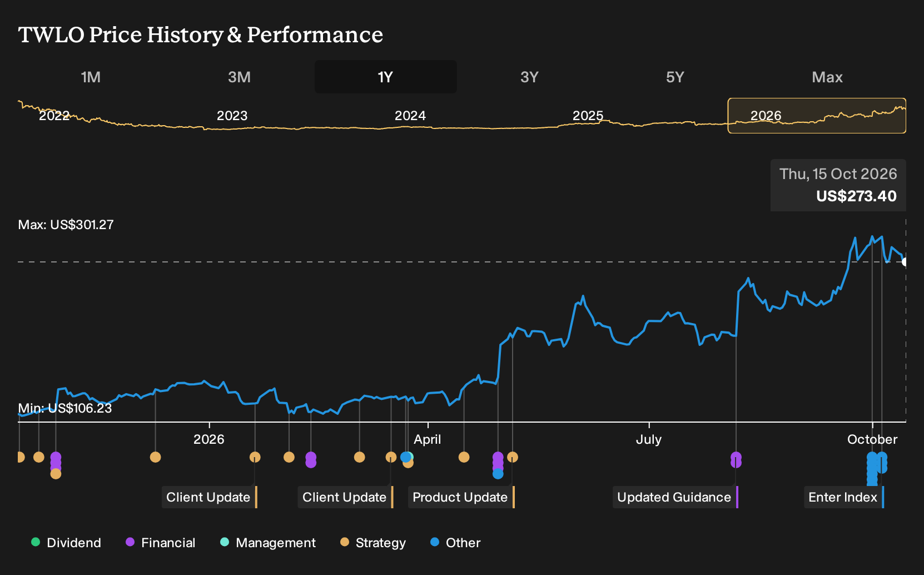This screenshot has height=575, width=924.
Task: Click the white end-point dot on the price line
Action: coord(905,262)
